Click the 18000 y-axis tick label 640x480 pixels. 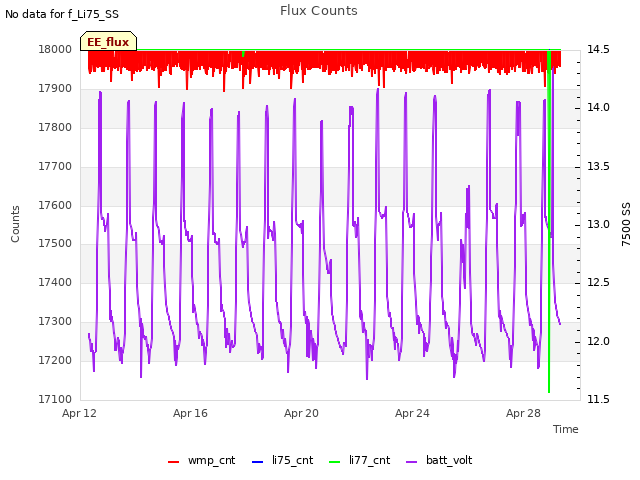(55, 49)
